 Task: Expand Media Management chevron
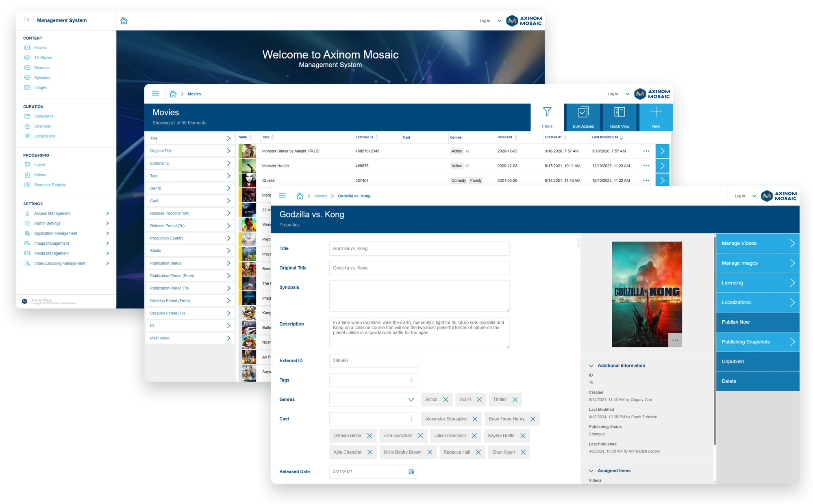[107, 253]
